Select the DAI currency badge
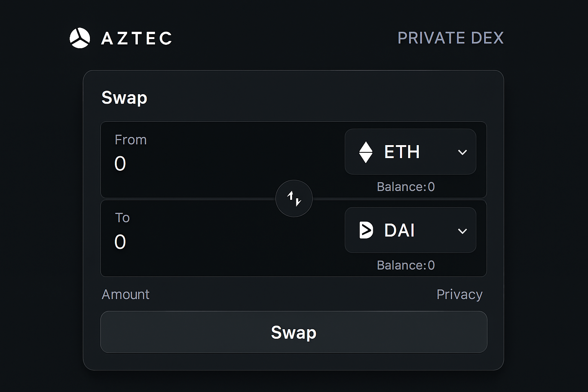 pyautogui.click(x=410, y=230)
